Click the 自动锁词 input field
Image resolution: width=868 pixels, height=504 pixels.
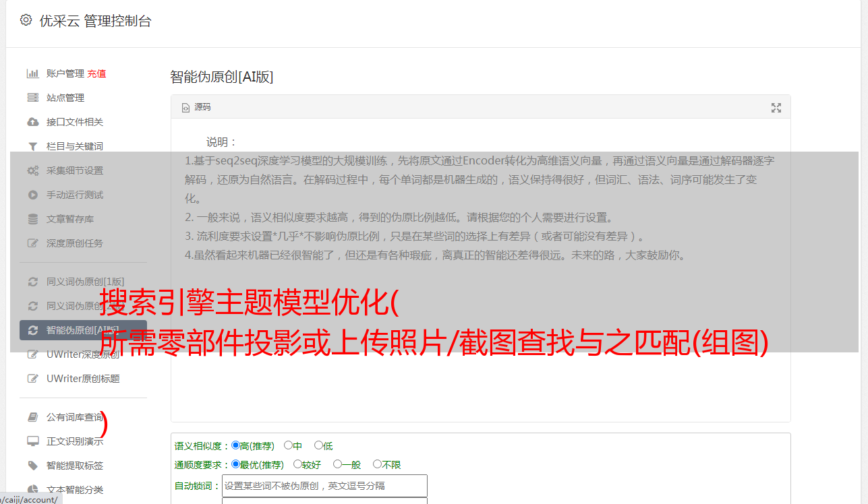pos(324,486)
